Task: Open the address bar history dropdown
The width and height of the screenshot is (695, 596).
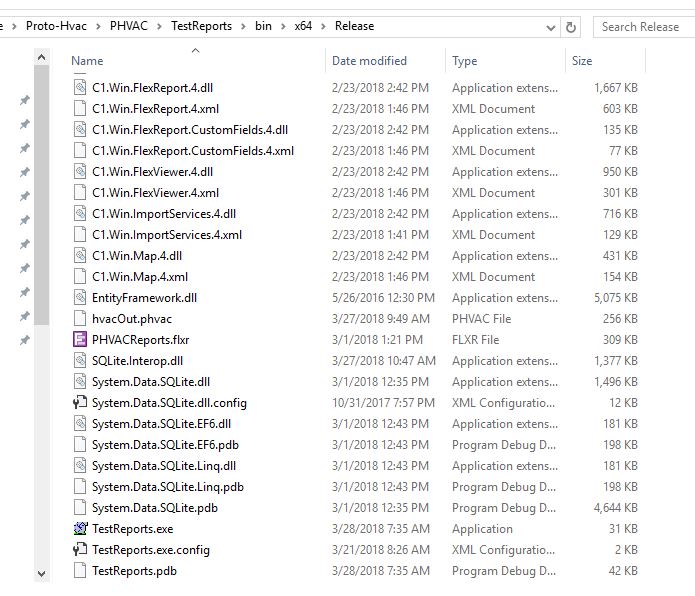Action: click(x=551, y=28)
